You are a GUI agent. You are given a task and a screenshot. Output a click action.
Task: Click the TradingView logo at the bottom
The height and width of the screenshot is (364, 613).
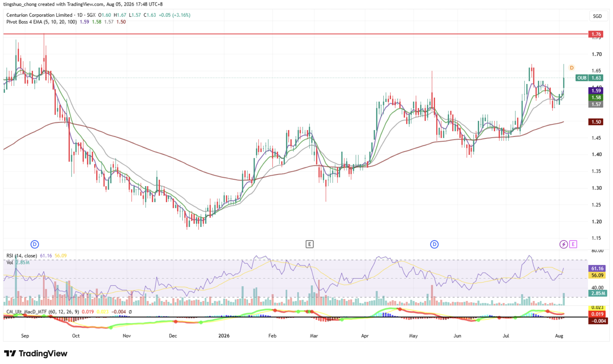tap(36, 353)
